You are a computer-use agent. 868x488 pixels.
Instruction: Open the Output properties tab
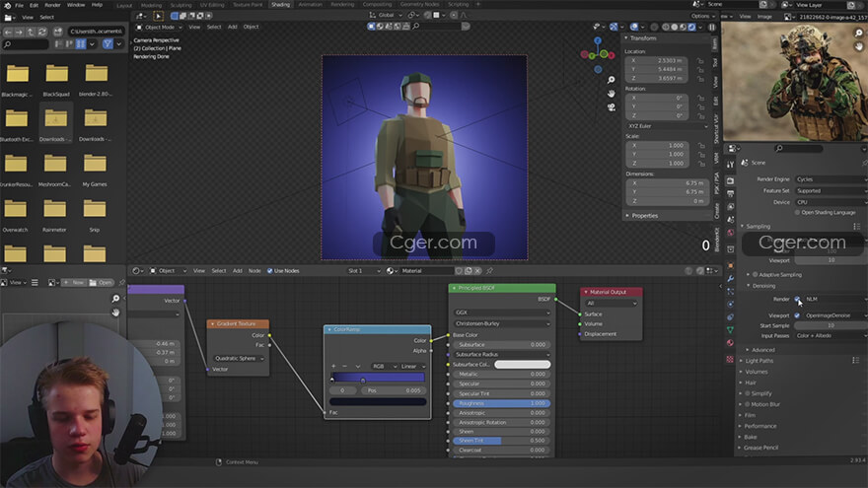point(730,193)
